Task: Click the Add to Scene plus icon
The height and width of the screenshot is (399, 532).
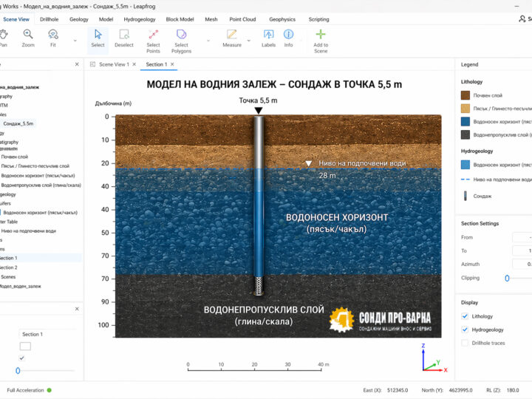Action: click(321, 34)
